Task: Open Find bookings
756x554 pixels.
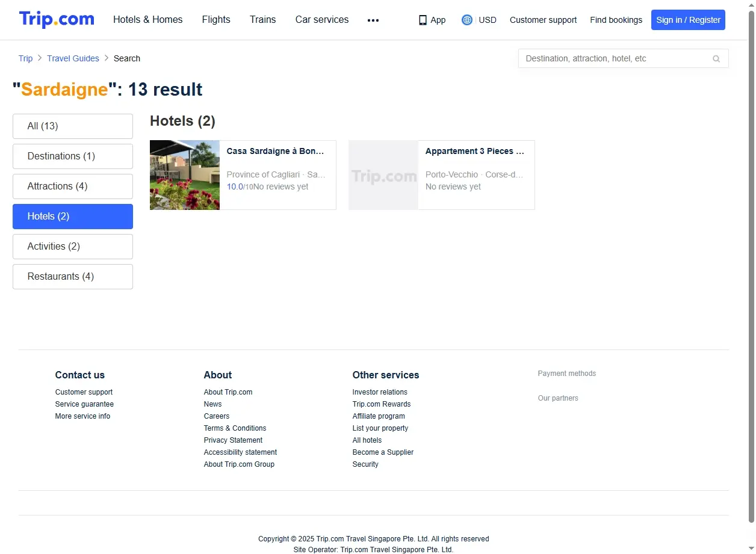Action: [616, 20]
